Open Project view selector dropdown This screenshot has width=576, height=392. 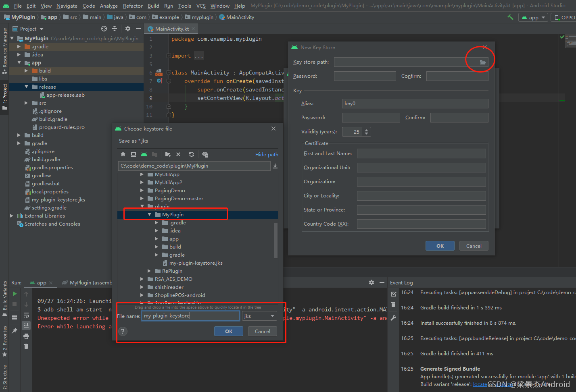[x=28, y=29]
